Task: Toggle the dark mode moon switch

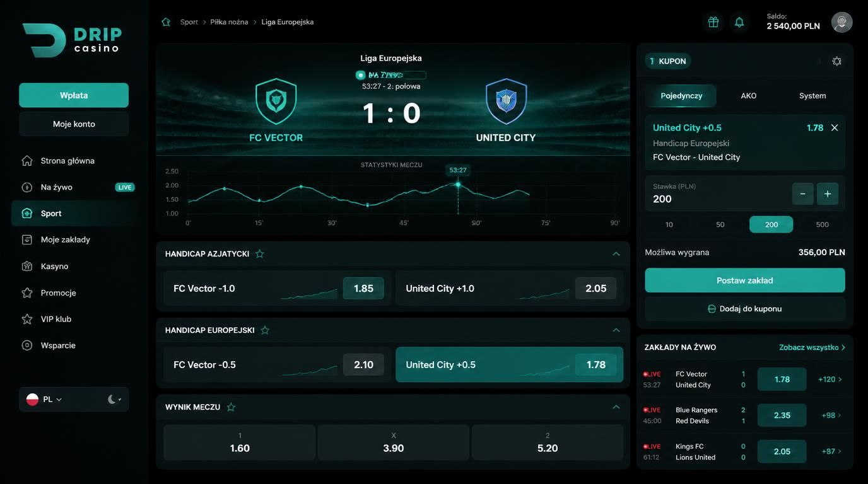Action: (x=114, y=400)
